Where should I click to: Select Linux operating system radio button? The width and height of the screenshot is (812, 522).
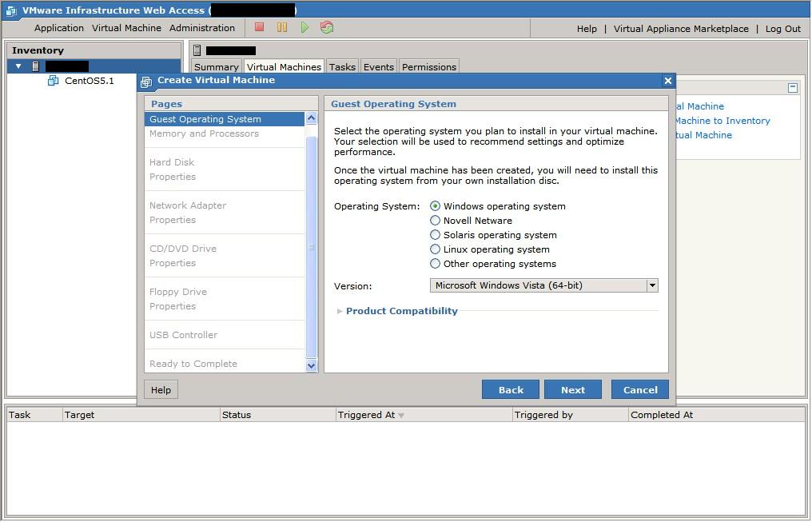(x=435, y=249)
